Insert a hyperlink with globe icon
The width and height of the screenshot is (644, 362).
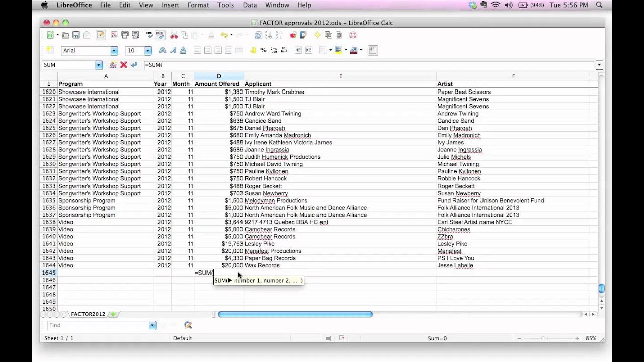(x=258, y=35)
